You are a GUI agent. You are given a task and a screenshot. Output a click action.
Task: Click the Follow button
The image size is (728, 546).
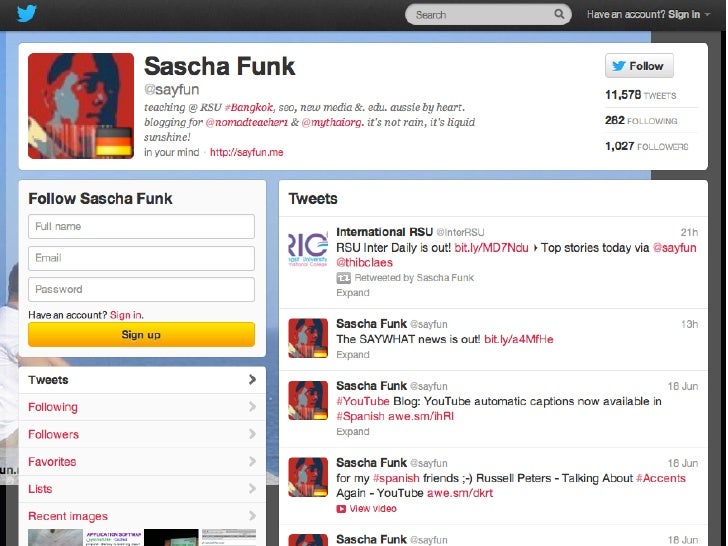click(639, 66)
